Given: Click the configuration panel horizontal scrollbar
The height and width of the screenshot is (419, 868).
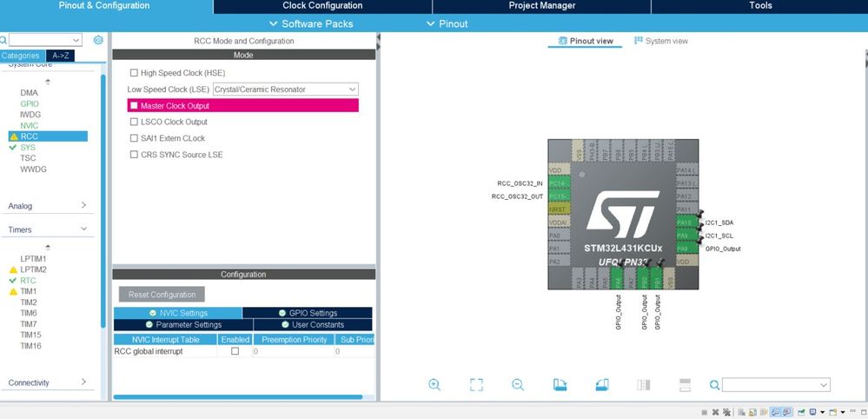Looking at the screenshot, I should 238,397.
